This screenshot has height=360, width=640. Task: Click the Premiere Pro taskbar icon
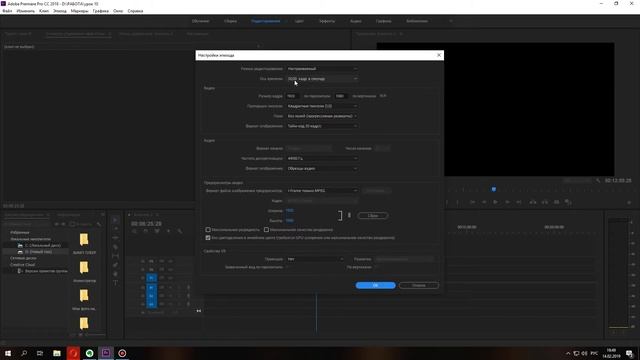106,353
